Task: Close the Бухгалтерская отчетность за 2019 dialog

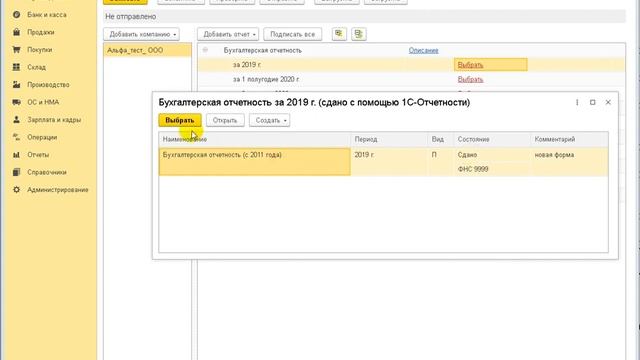Action: click(608, 102)
